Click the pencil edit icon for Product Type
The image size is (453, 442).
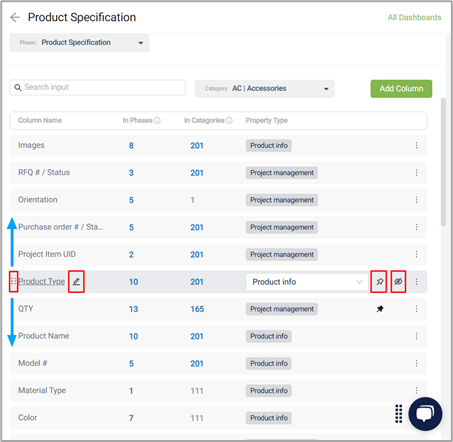click(x=76, y=282)
